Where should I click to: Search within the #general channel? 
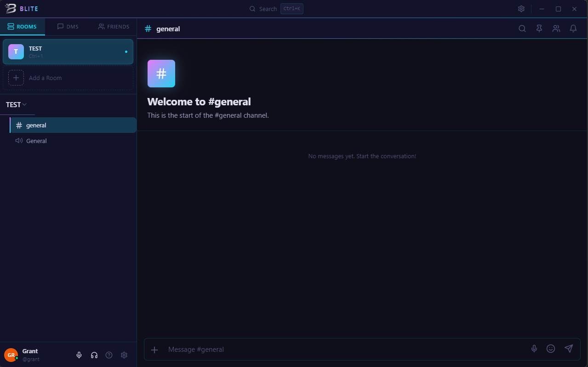(x=522, y=29)
